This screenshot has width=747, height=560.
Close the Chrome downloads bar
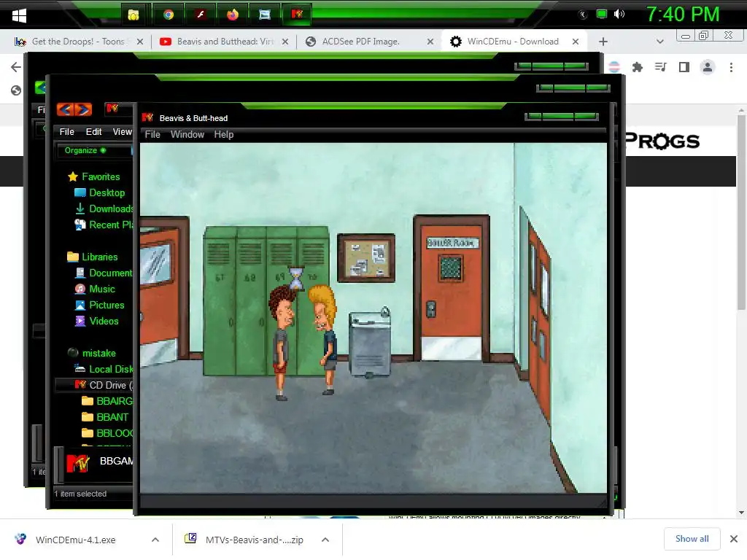pos(734,539)
